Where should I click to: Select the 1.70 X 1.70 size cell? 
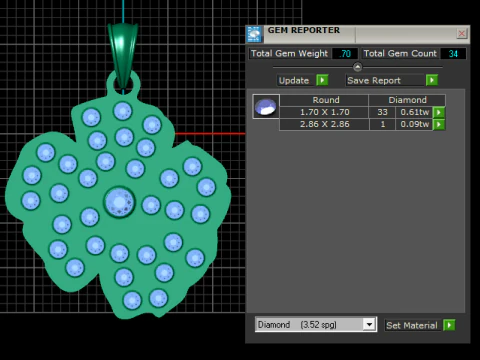pos(324,112)
